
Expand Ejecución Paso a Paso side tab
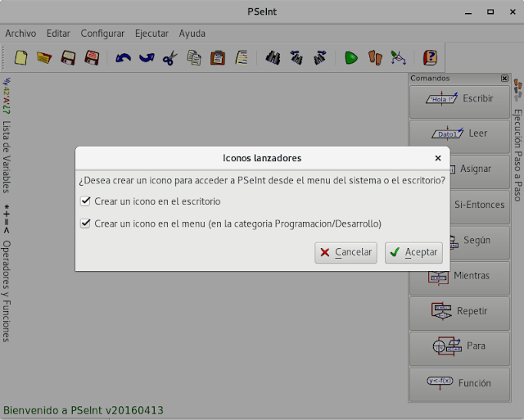(x=517, y=140)
